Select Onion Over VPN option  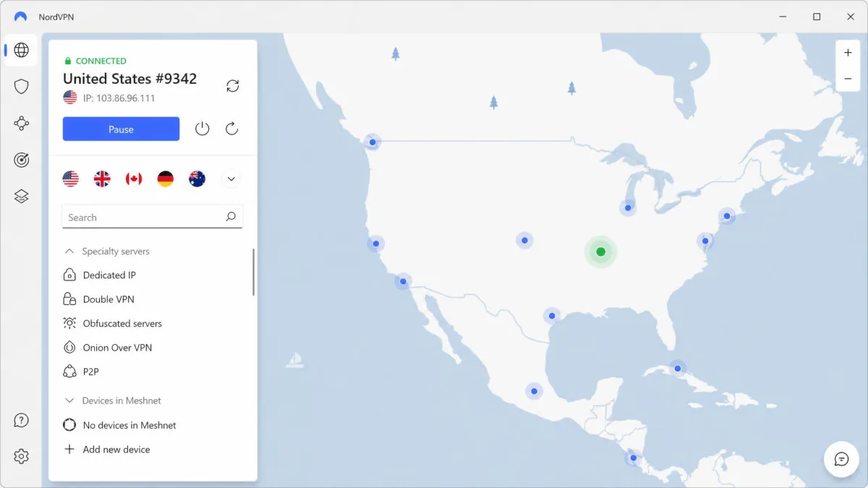point(108,348)
